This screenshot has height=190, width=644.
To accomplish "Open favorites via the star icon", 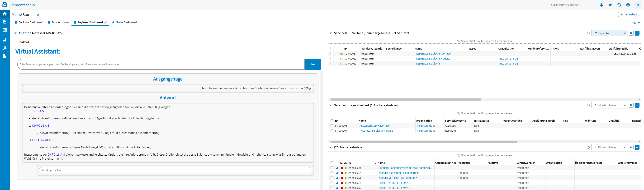I will tap(610, 5).
